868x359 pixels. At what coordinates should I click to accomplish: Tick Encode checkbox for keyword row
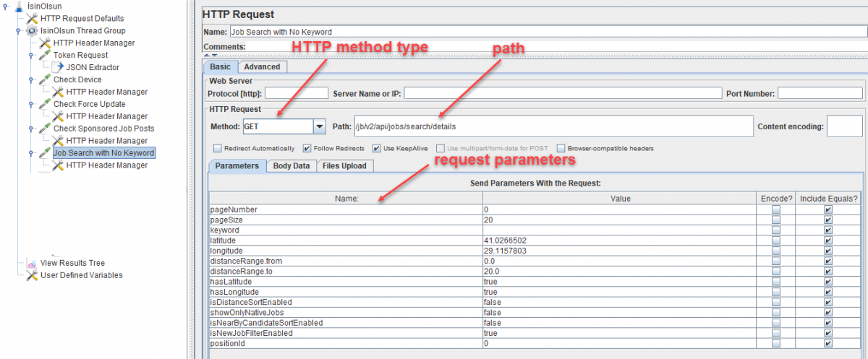776,230
